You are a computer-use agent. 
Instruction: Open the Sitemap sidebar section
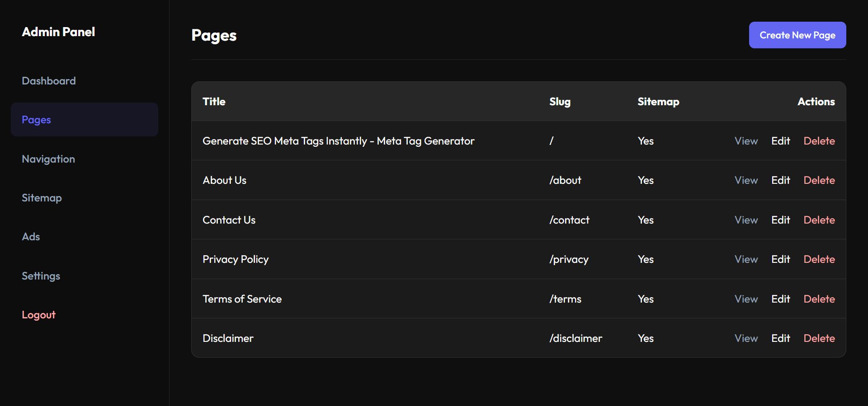point(42,198)
